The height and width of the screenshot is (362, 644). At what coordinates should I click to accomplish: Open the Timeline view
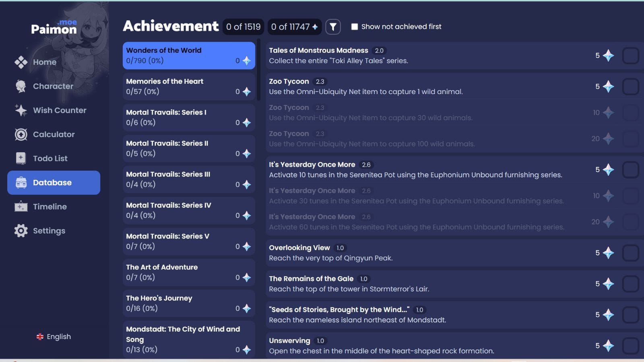[x=50, y=207]
